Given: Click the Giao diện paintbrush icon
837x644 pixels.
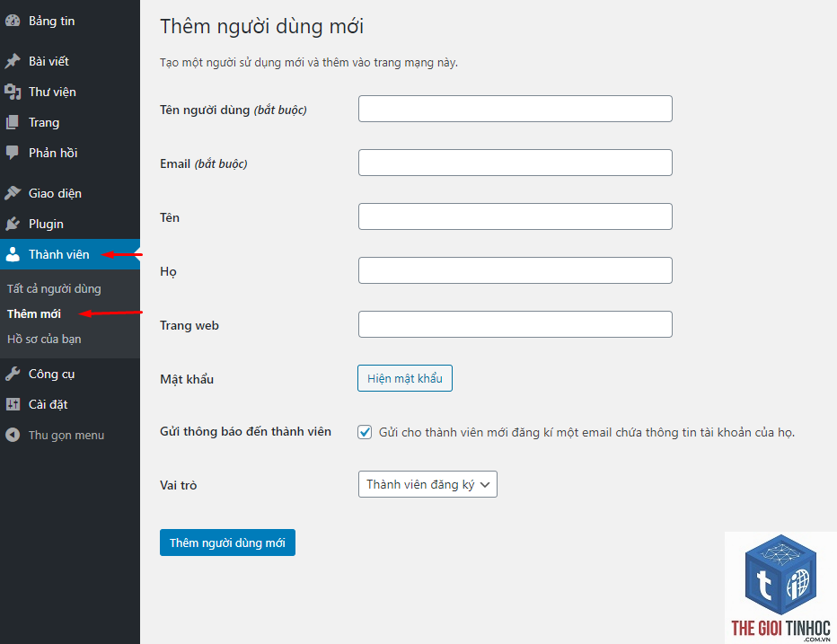Looking at the screenshot, I should coord(13,193).
